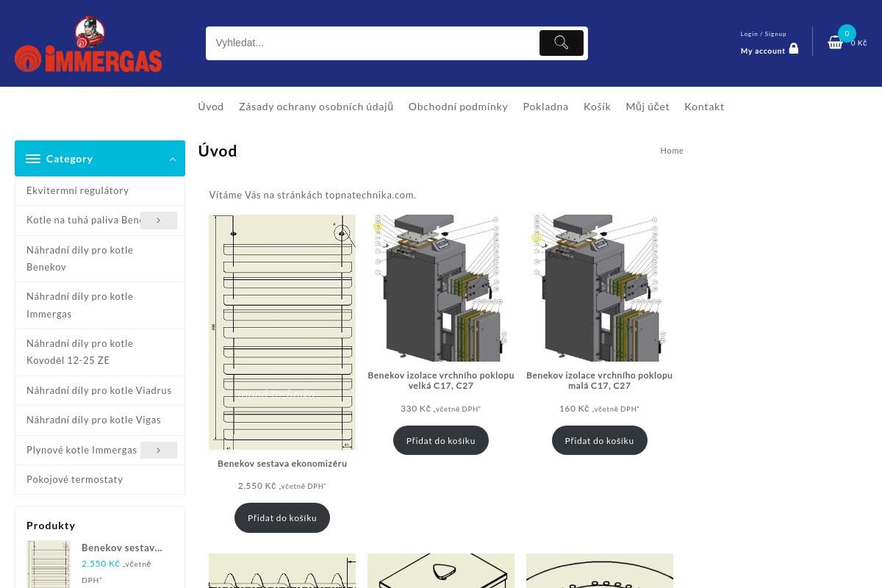Select Náhradní díly pro kotle Vigas
Screen dimensions: 882x588
point(94,420)
